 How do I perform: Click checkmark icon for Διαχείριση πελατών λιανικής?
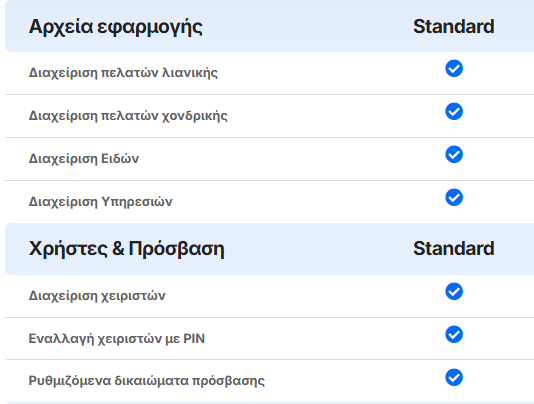[x=454, y=68]
